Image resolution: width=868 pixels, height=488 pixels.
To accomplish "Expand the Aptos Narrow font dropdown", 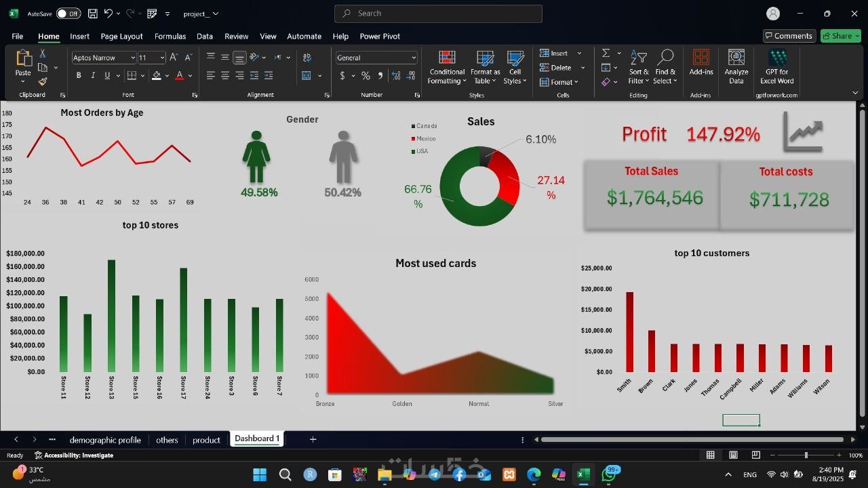I will click(x=132, y=58).
